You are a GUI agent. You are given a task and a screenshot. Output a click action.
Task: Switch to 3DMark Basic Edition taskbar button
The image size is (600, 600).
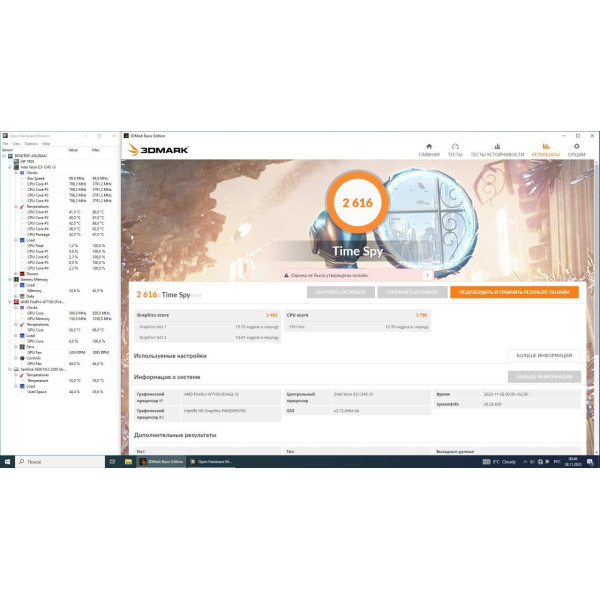pos(161,462)
